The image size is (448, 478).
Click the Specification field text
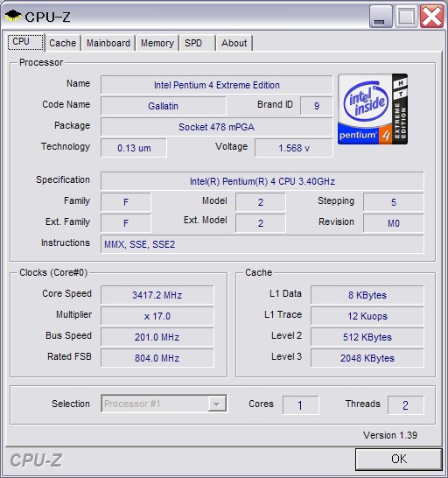click(262, 181)
